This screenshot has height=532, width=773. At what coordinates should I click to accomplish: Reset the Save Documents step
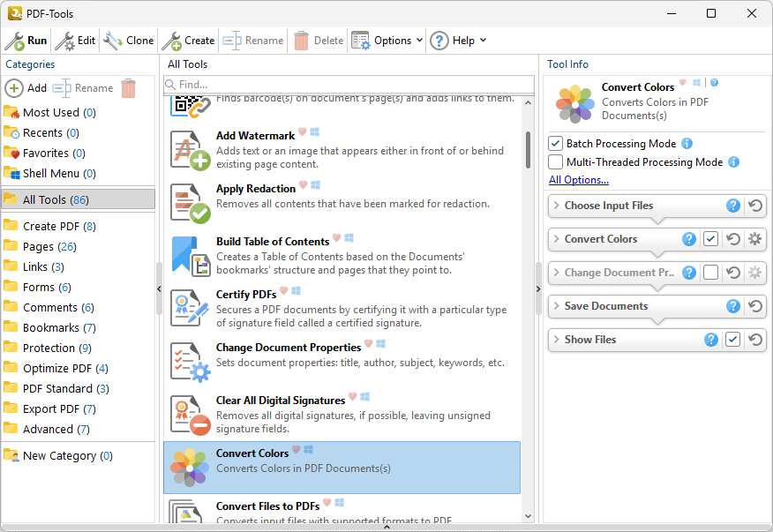tap(755, 306)
